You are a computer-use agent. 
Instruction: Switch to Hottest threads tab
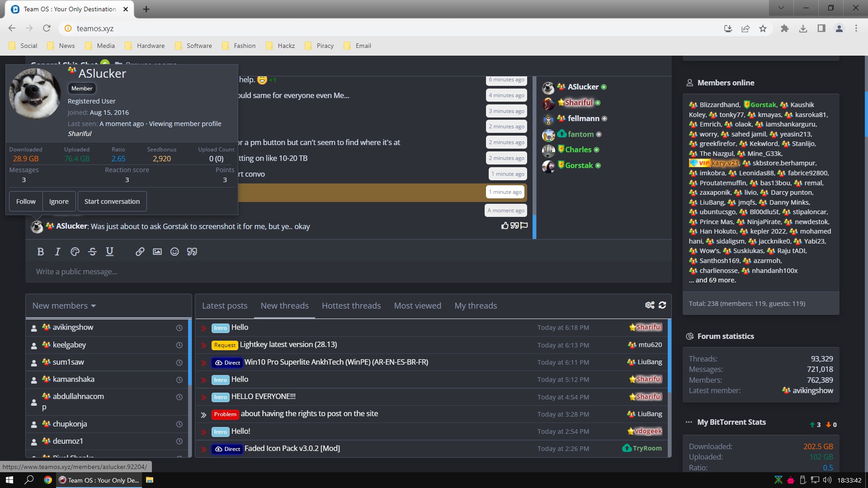351,306
